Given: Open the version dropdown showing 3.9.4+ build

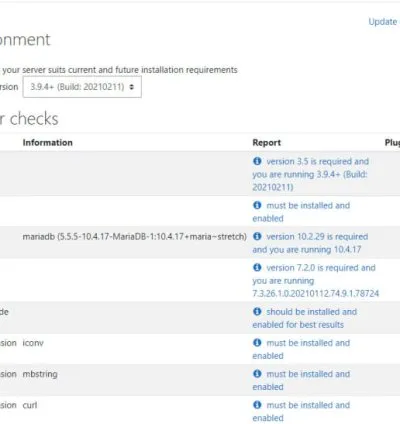Looking at the screenshot, I should (x=82, y=87).
